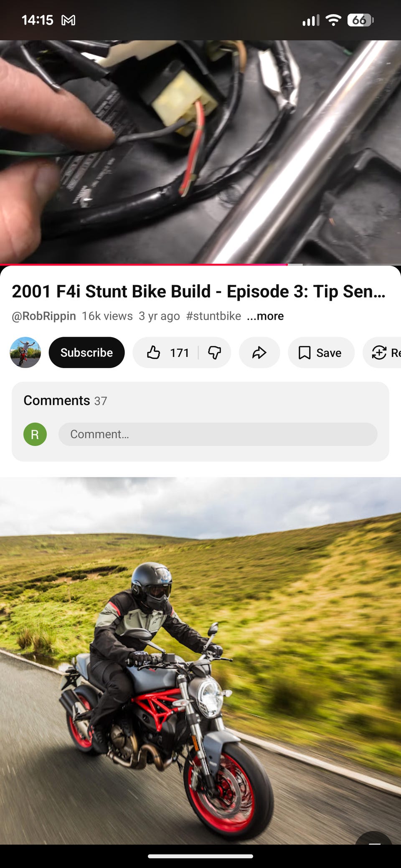
Task: Tap the share arrow icon
Action: click(259, 353)
